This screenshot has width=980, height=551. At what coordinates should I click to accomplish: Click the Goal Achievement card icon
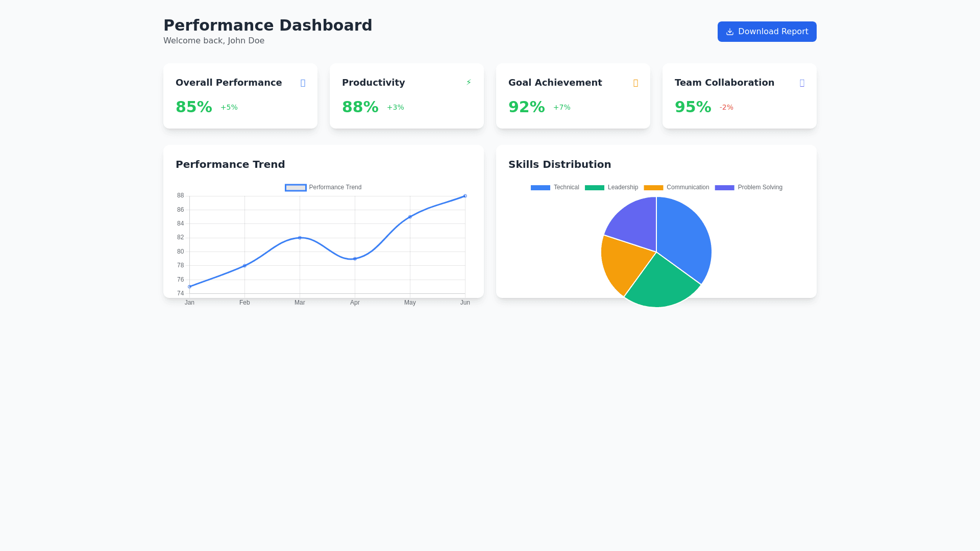pyautogui.click(x=635, y=83)
